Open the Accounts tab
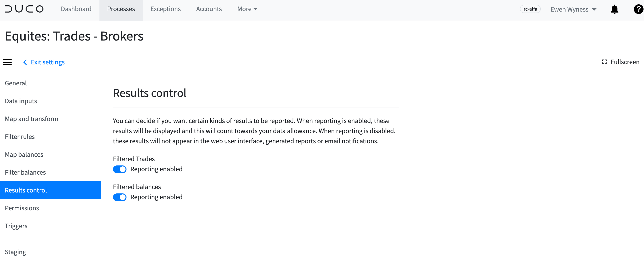 point(209,9)
